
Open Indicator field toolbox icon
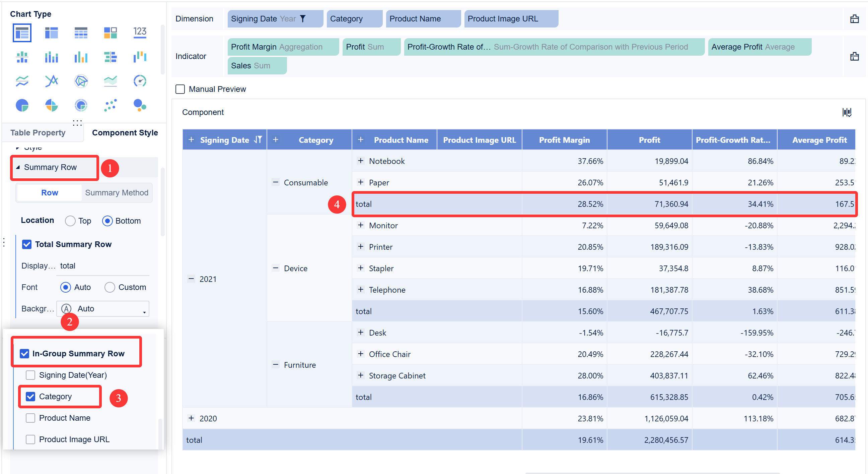854,56
